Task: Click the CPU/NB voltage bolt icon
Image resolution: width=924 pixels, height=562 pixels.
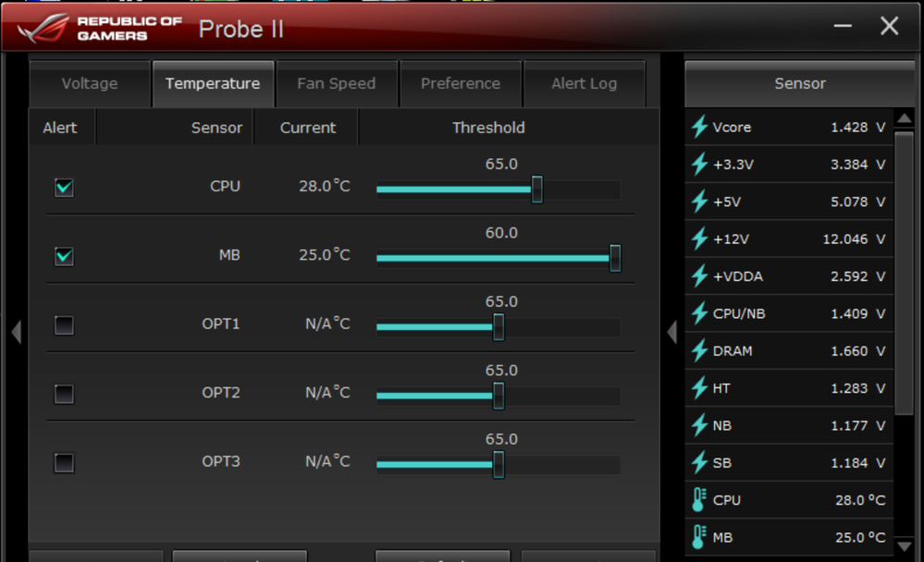Action: coord(699,313)
